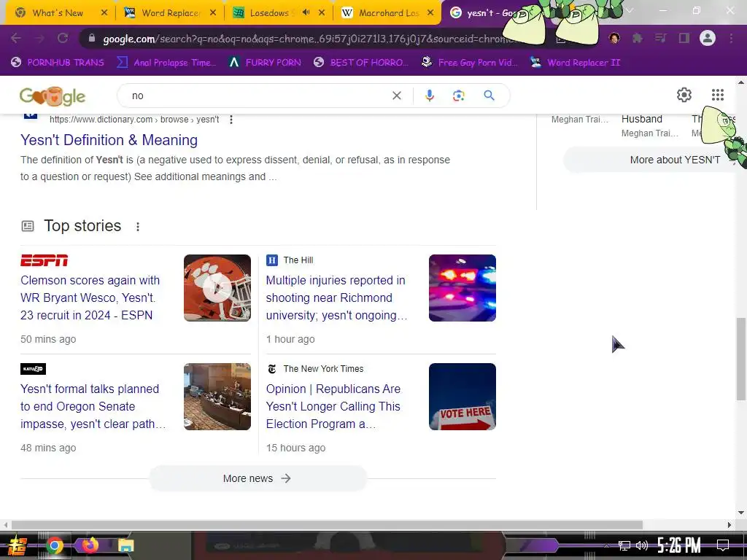
Task: Open dictionary.com result options menu
Action: click(231, 120)
